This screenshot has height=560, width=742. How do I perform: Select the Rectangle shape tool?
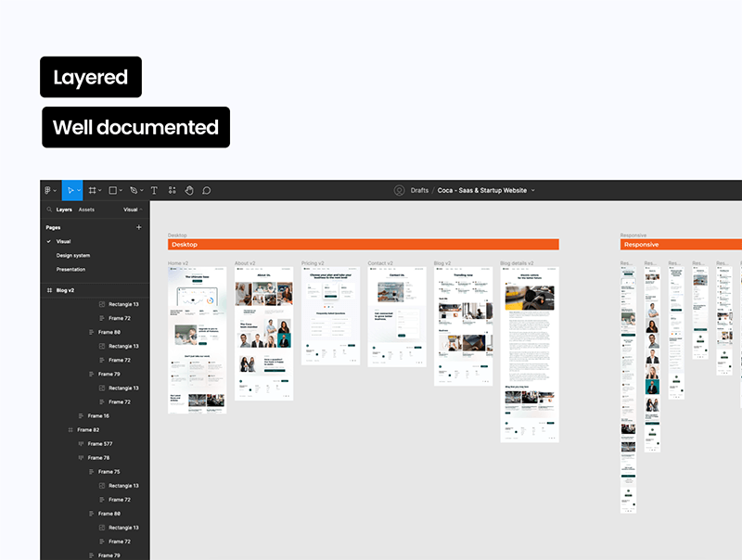pos(113,190)
